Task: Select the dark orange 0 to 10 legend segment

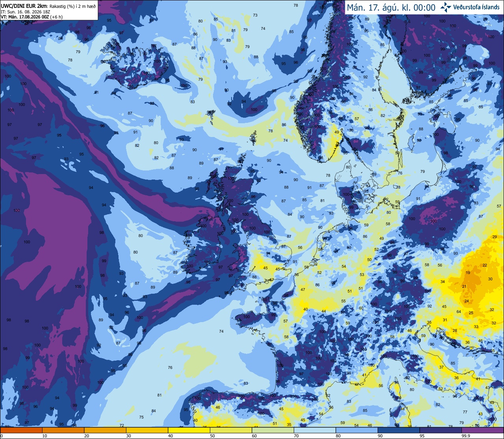Action: [x=21, y=430]
